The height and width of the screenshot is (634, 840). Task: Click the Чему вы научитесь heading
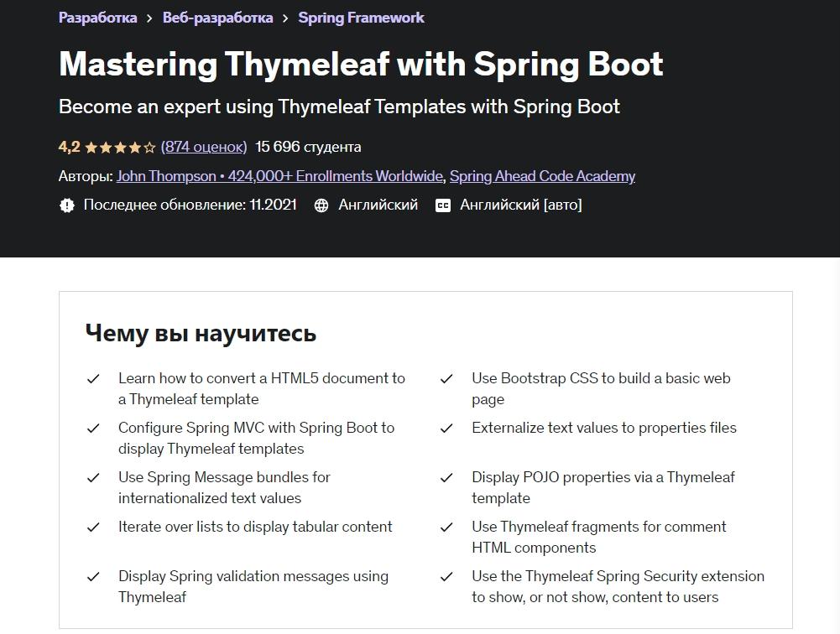pyautogui.click(x=201, y=333)
